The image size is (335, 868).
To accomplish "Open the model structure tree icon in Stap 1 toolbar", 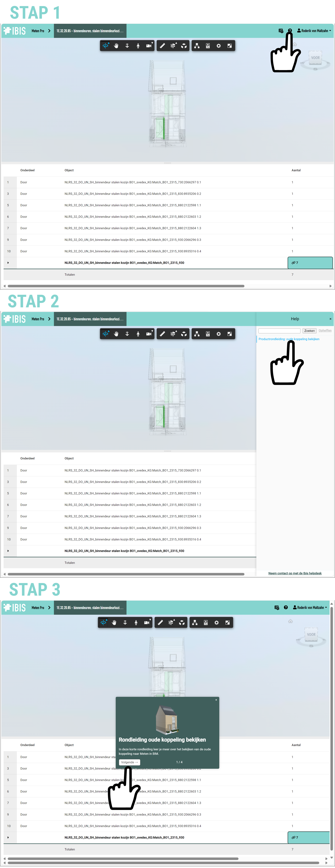I will point(197,46).
